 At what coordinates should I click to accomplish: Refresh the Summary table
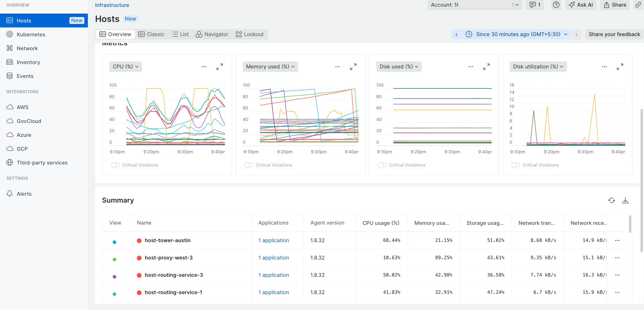tap(612, 200)
